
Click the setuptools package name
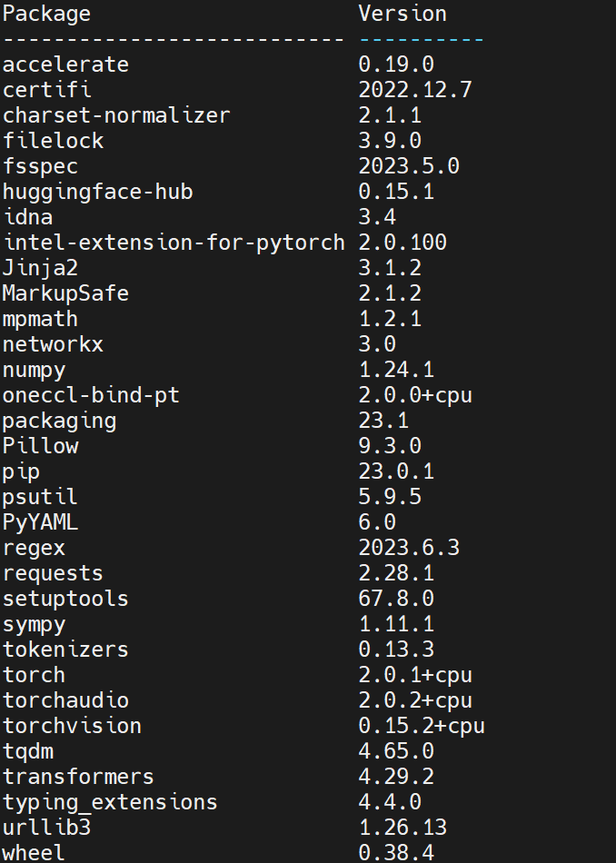click(x=65, y=599)
